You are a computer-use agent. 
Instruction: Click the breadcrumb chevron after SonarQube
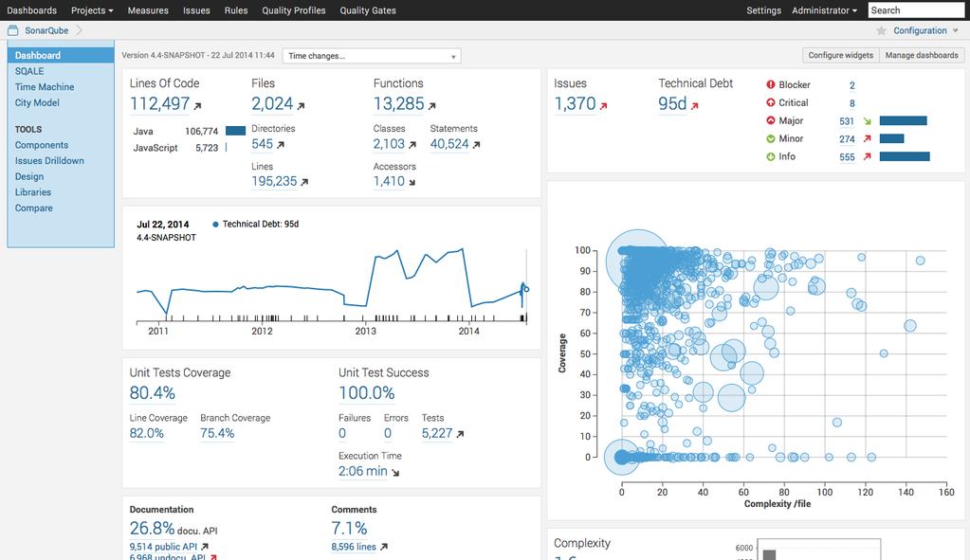click(80, 30)
